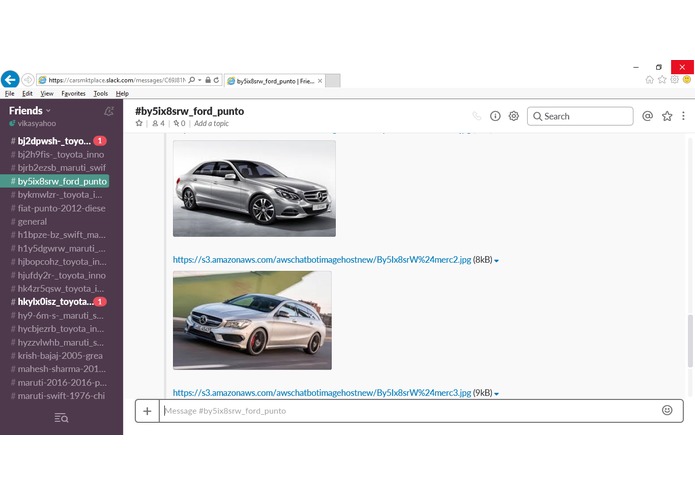The image size is (695, 494).
Task: Open a new blank browser tab
Action: point(333,81)
